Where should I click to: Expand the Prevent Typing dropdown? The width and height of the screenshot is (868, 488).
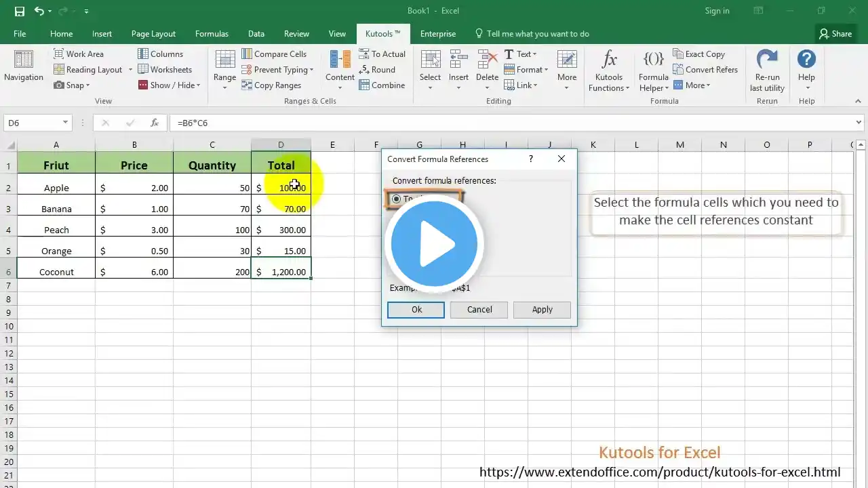[311, 70]
